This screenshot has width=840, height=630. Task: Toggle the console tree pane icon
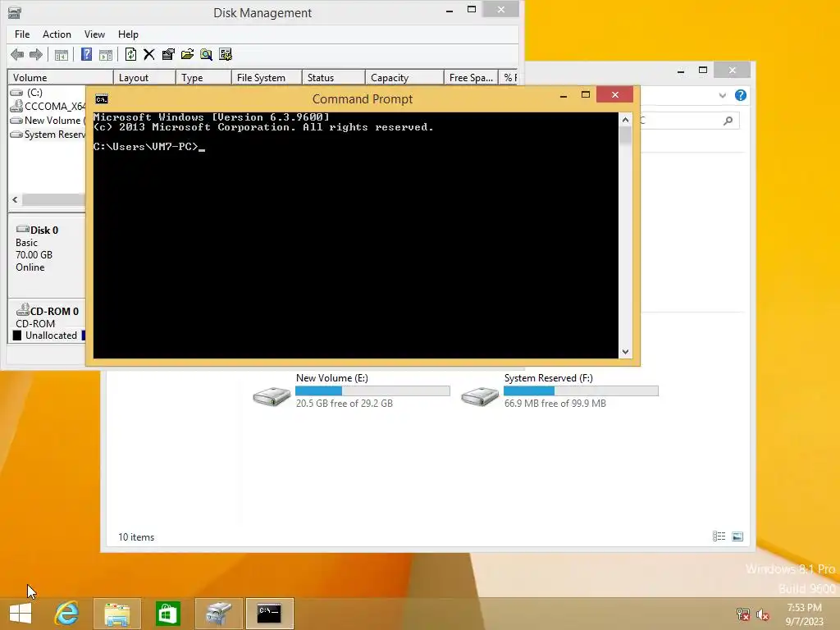61,55
